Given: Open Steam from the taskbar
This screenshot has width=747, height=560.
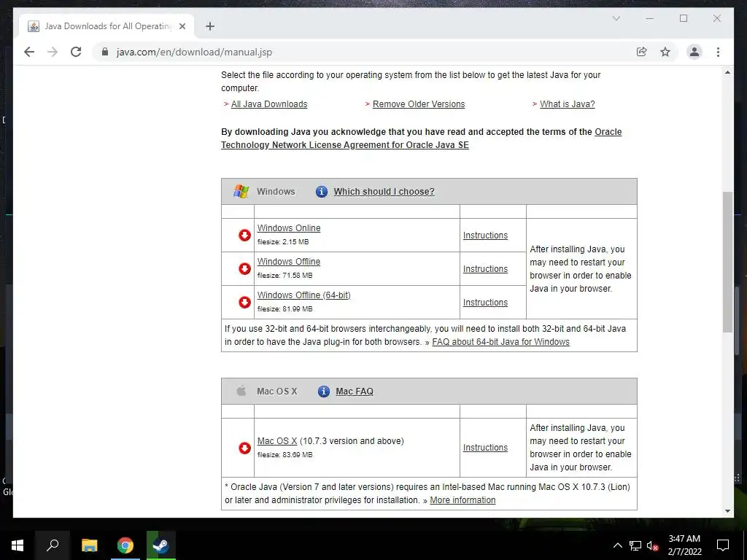Looking at the screenshot, I should pos(161,545).
